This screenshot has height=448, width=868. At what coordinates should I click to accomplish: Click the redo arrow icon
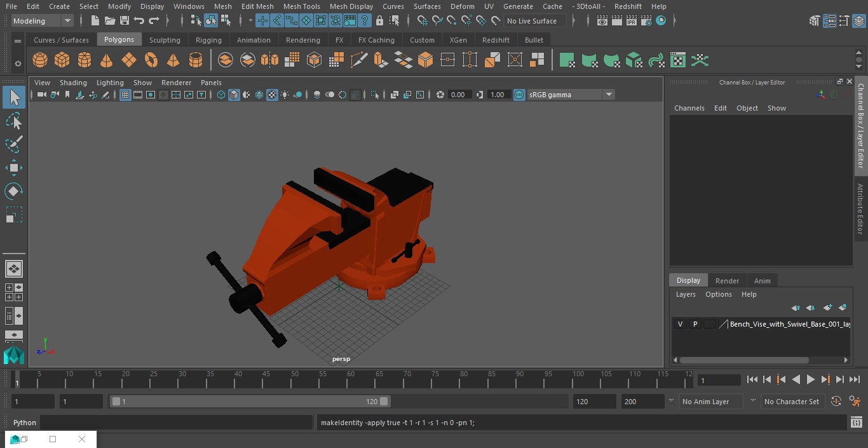coord(154,21)
